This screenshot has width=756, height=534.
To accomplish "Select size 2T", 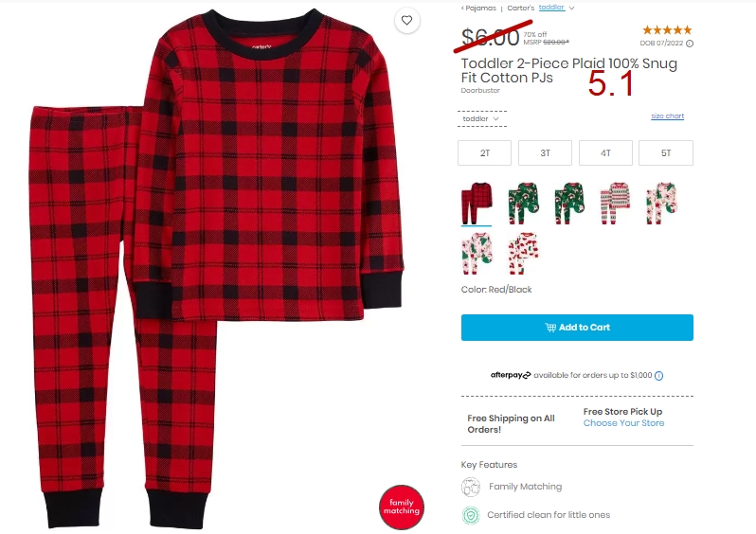I will [x=484, y=152].
